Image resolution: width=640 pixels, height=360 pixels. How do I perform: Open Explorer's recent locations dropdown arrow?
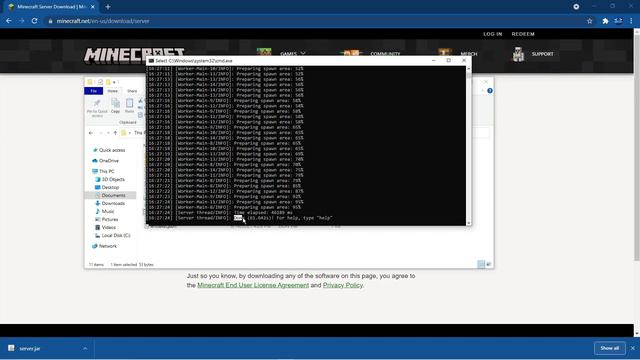coord(108,133)
